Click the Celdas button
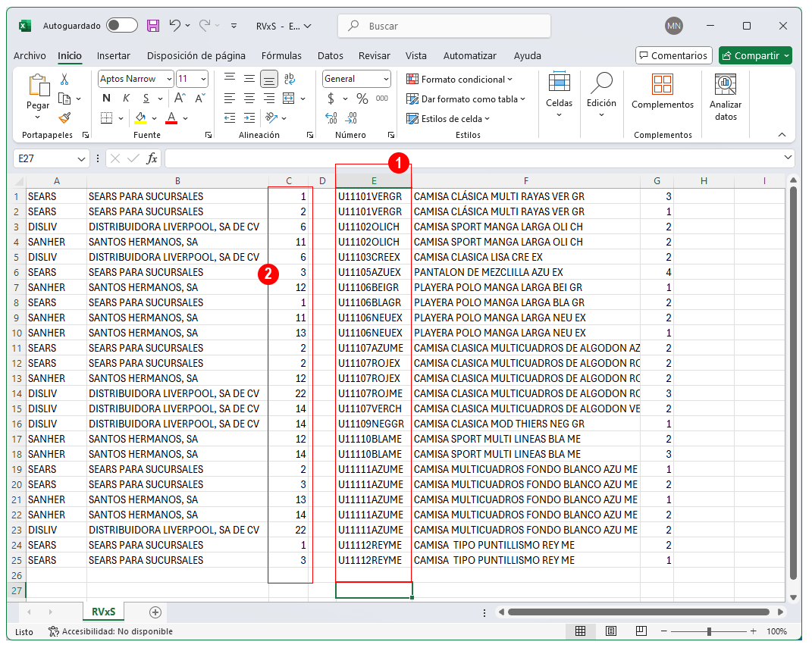This screenshot has width=812, height=651. coord(560,95)
